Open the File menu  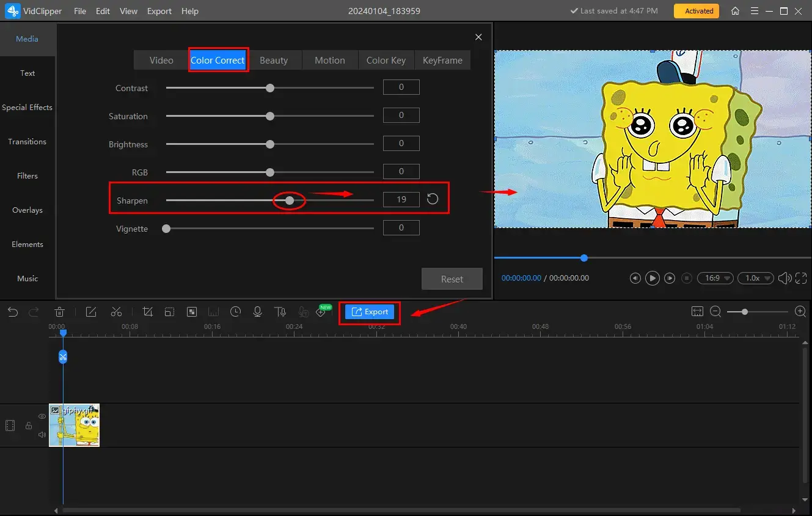click(80, 11)
